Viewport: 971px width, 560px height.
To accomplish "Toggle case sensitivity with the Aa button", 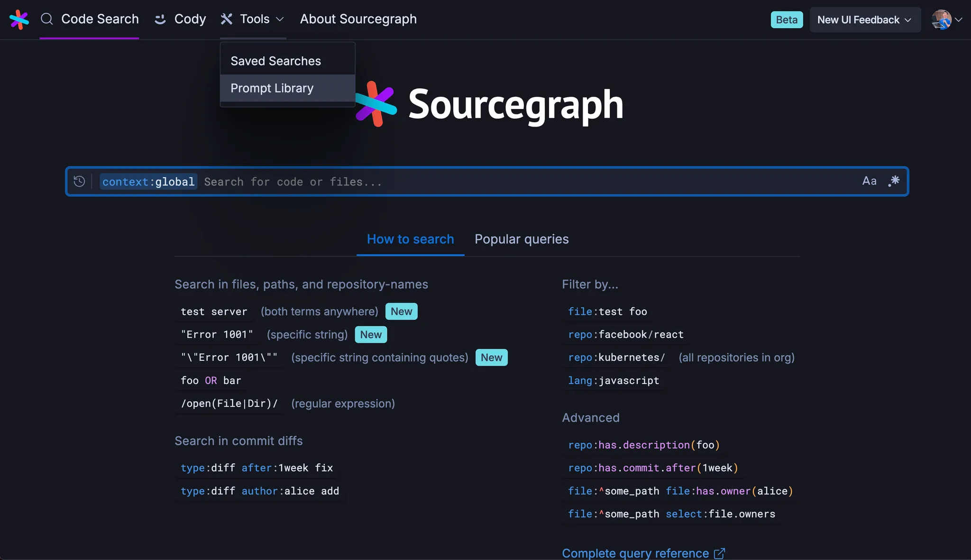I will [x=869, y=181].
